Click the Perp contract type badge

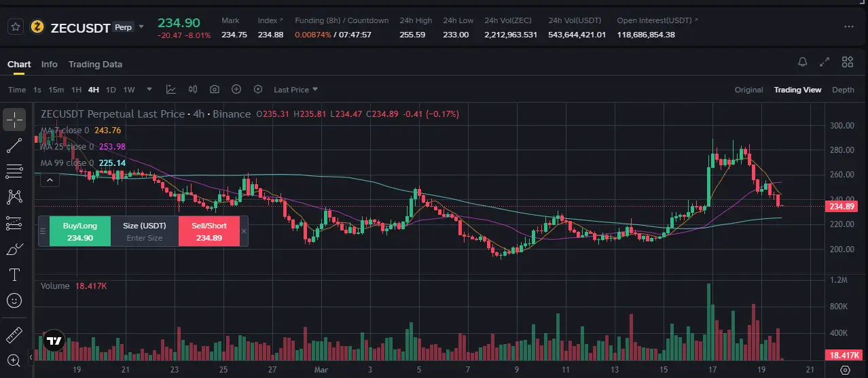124,27
